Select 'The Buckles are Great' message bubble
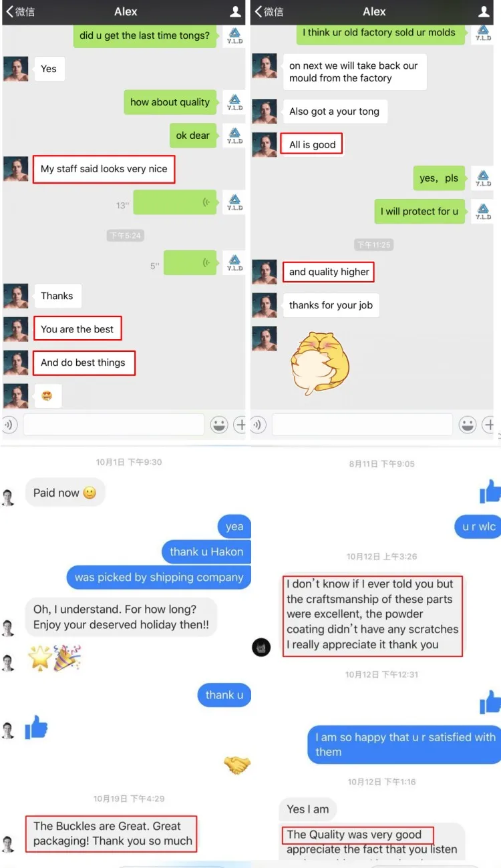This screenshot has width=501, height=868. 112,833
